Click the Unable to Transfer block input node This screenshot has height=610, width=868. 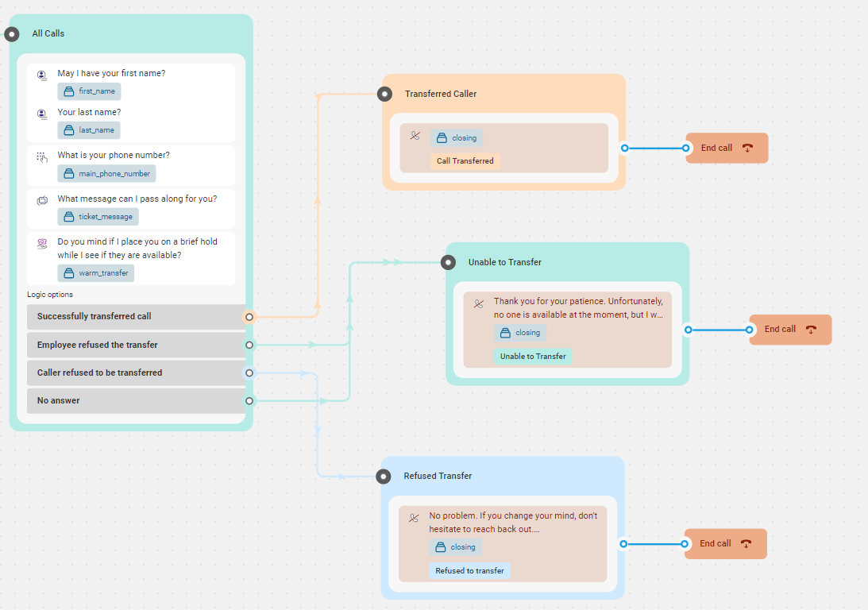[449, 262]
